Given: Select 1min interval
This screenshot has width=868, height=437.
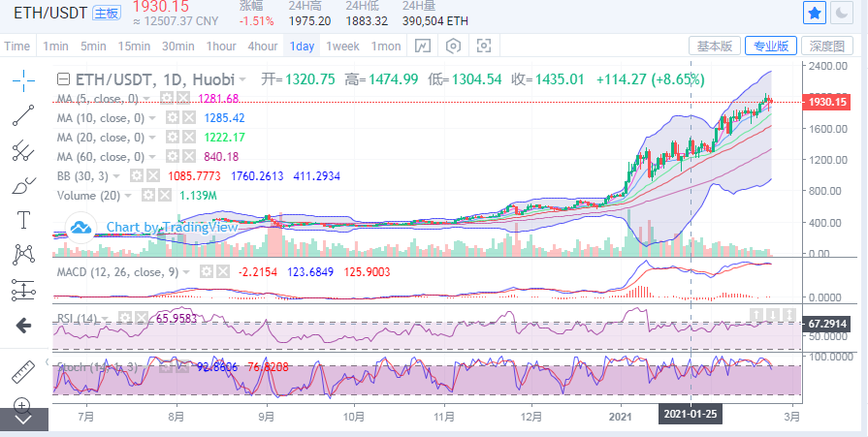Looking at the screenshot, I should click(55, 46).
